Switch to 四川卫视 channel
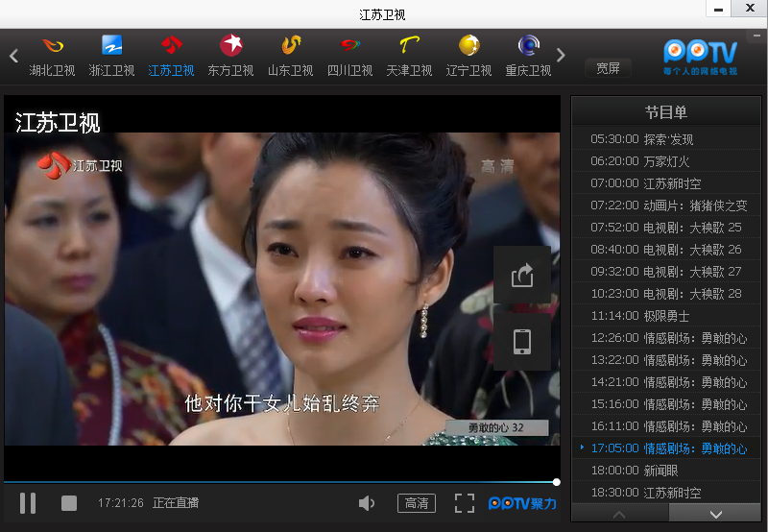The width and height of the screenshot is (768, 532). (x=349, y=57)
